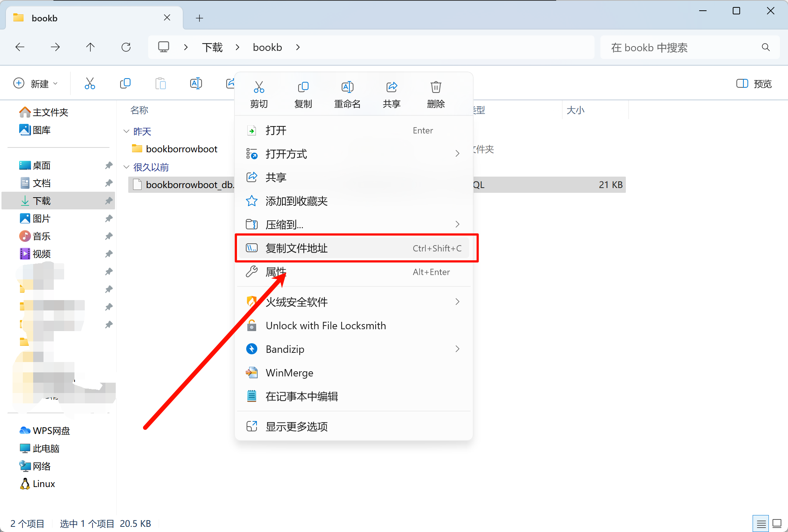Click the Delete trash icon in context menu
Screen dimensions: 788x532
click(x=436, y=87)
